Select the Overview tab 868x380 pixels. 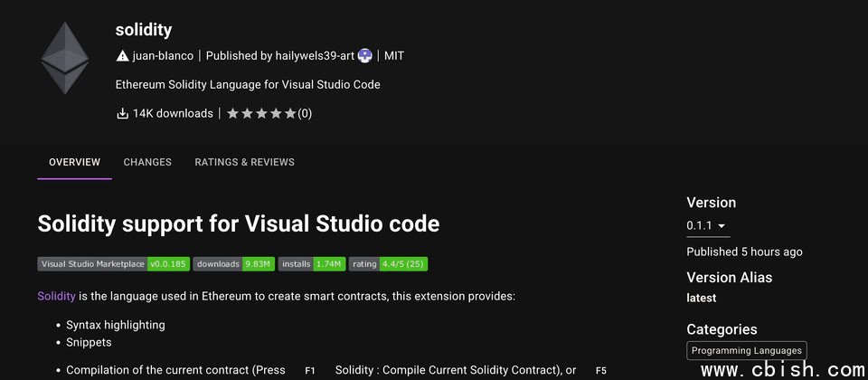pyautogui.click(x=74, y=163)
